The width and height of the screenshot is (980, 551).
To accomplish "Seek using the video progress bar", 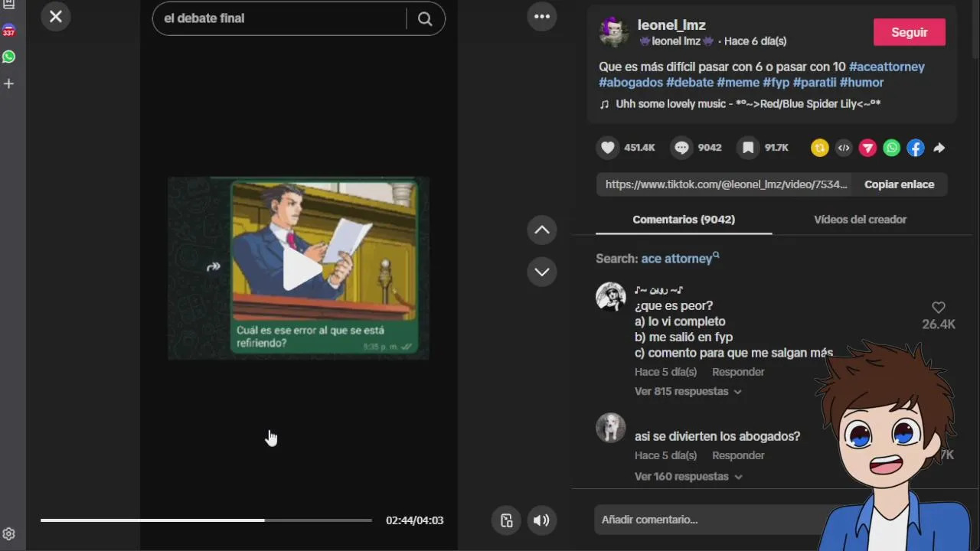I will click(206, 520).
